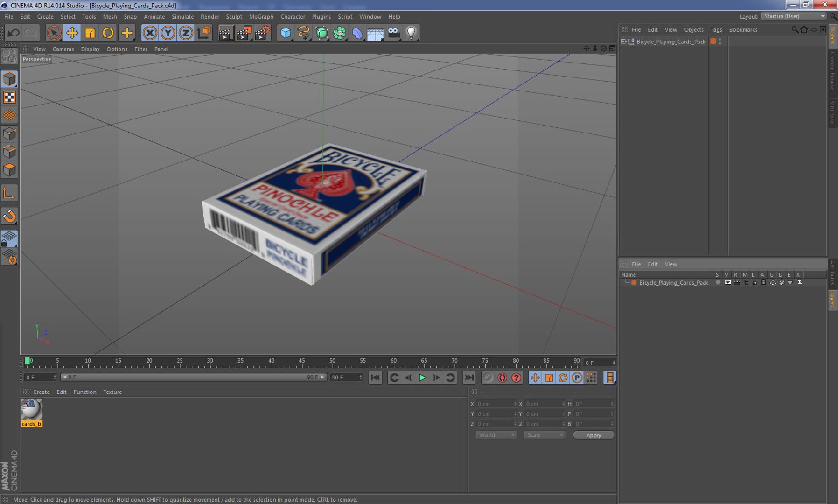
Task: Open the MoGraph menu
Action: (261, 17)
